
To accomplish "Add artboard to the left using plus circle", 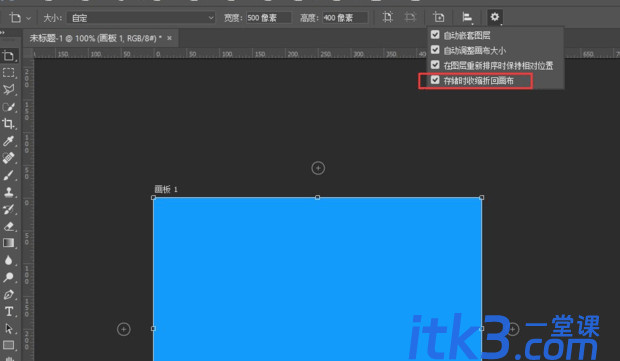I will [x=123, y=329].
